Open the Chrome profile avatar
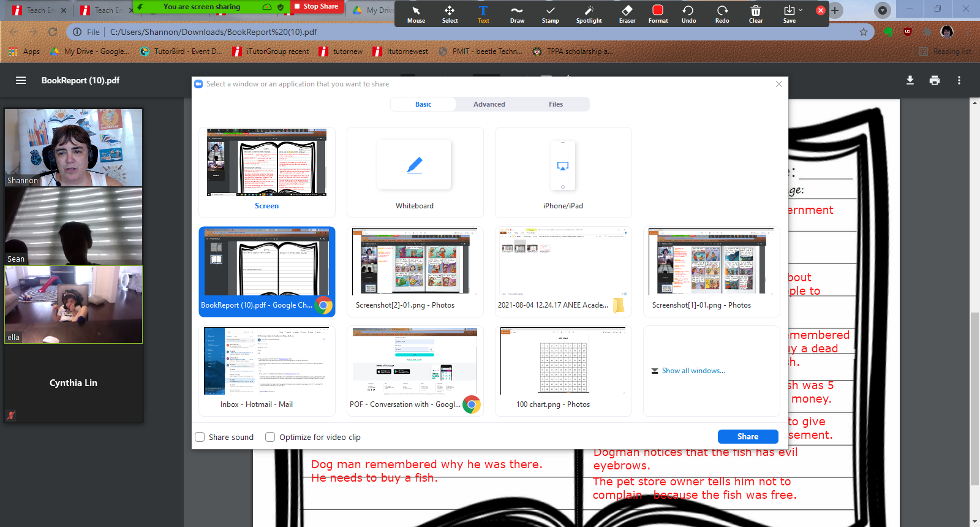 tap(947, 32)
